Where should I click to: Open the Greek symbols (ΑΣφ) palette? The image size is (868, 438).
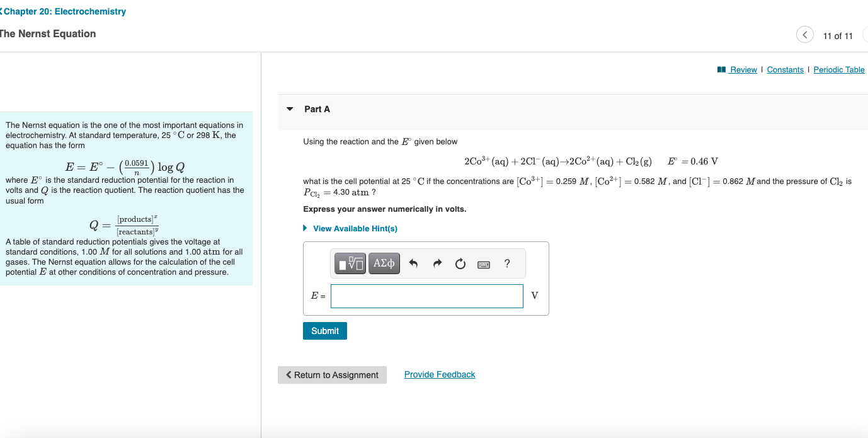tap(384, 263)
